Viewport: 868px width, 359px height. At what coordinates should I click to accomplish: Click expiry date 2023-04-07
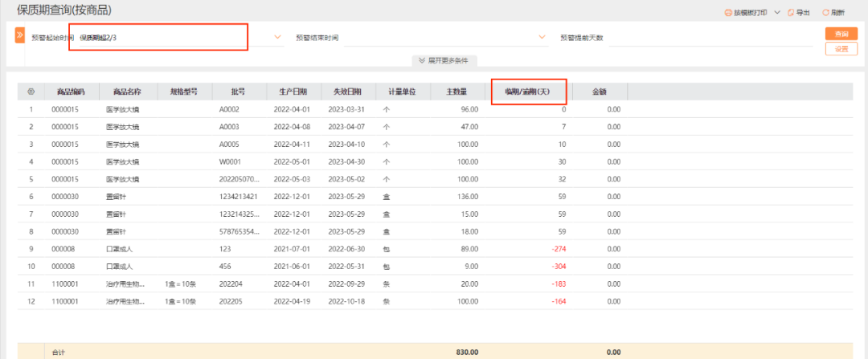[346, 127]
